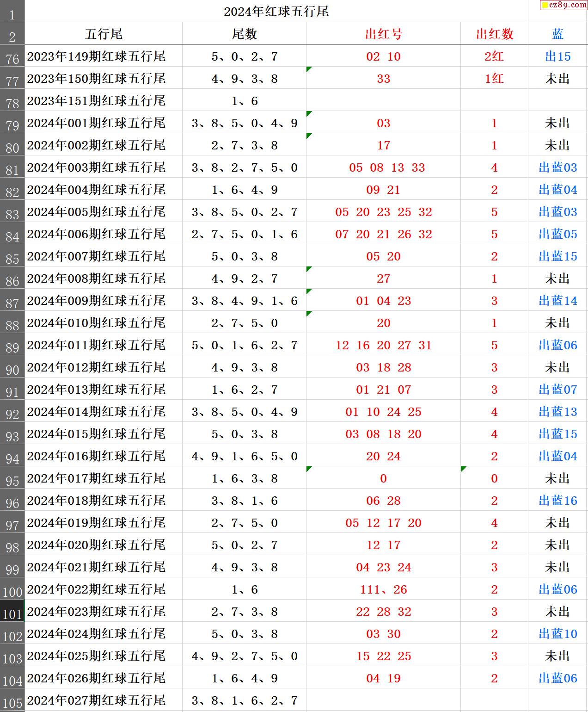The width and height of the screenshot is (588, 712).
Task: Click the blue 出15 cell
Action: [557, 56]
